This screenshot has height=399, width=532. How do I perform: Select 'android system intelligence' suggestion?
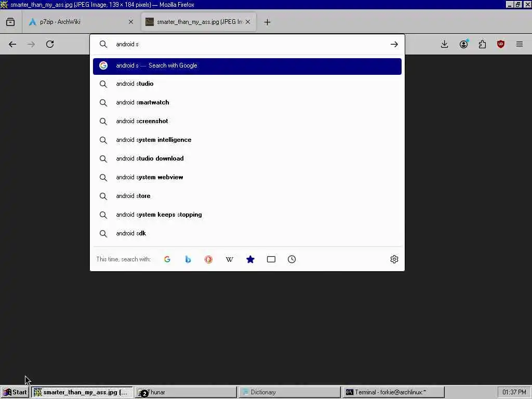pyautogui.click(x=247, y=140)
